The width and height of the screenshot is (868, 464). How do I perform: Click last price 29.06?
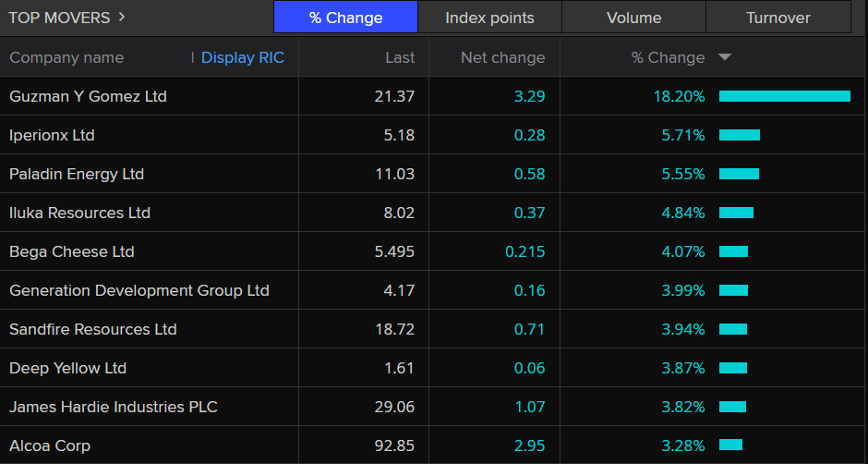[394, 407]
